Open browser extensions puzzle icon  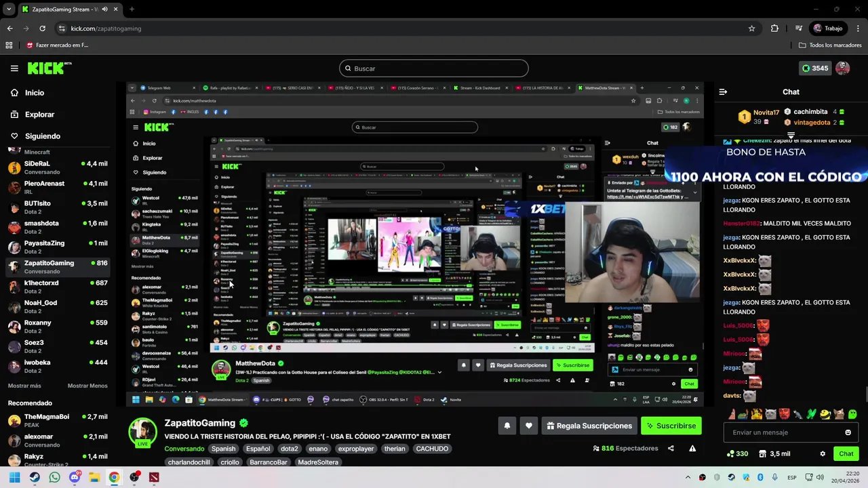pyautogui.click(x=774, y=28)
